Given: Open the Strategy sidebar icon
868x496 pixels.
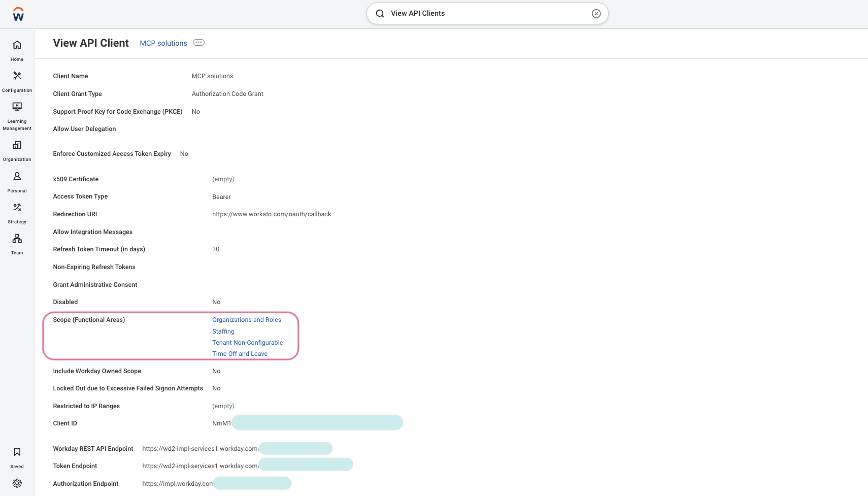Looking at the screenshot, I should (17, 208).
